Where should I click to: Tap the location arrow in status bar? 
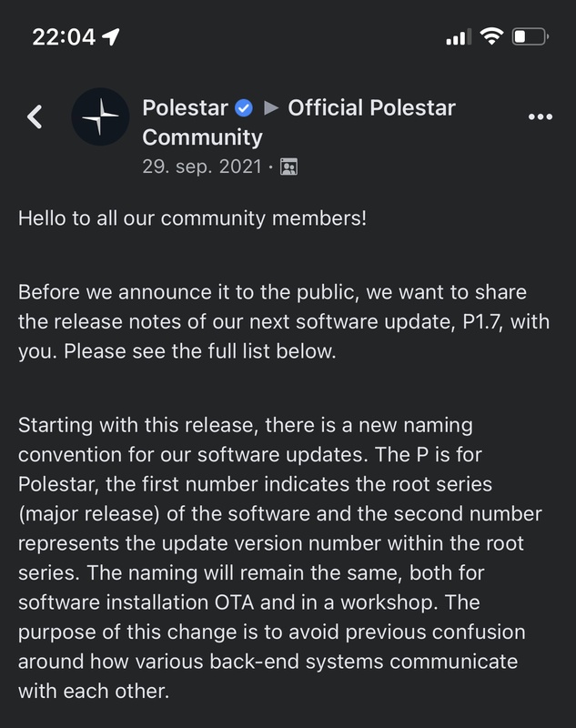click(x=112, y=37)
